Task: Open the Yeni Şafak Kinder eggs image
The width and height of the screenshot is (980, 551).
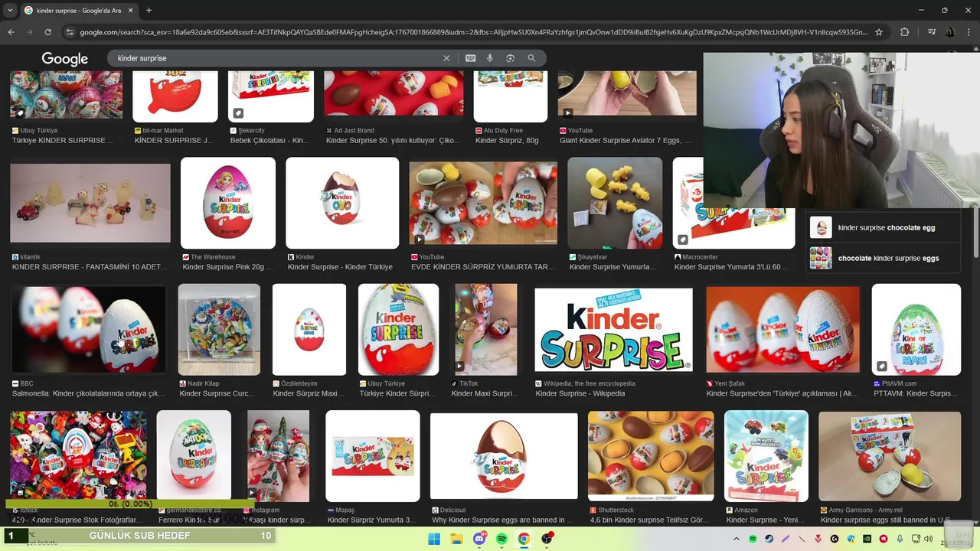Action: 782,330
